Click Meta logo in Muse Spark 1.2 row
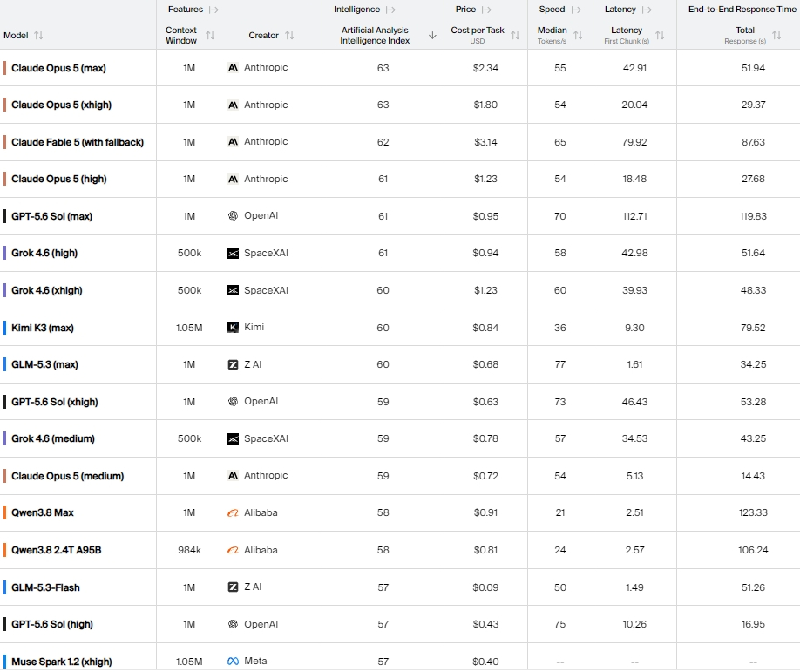The height and width of the screenshot is (672, 800). pyautogui.click(x=233, y=661)
